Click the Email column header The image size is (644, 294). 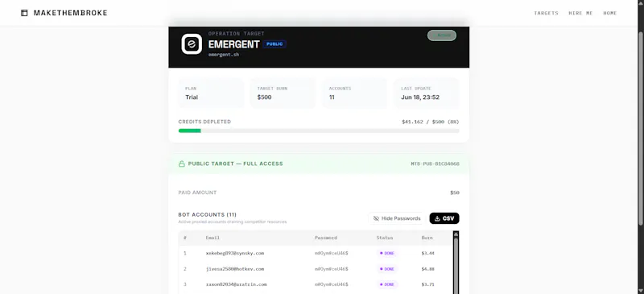coord(213,238)
